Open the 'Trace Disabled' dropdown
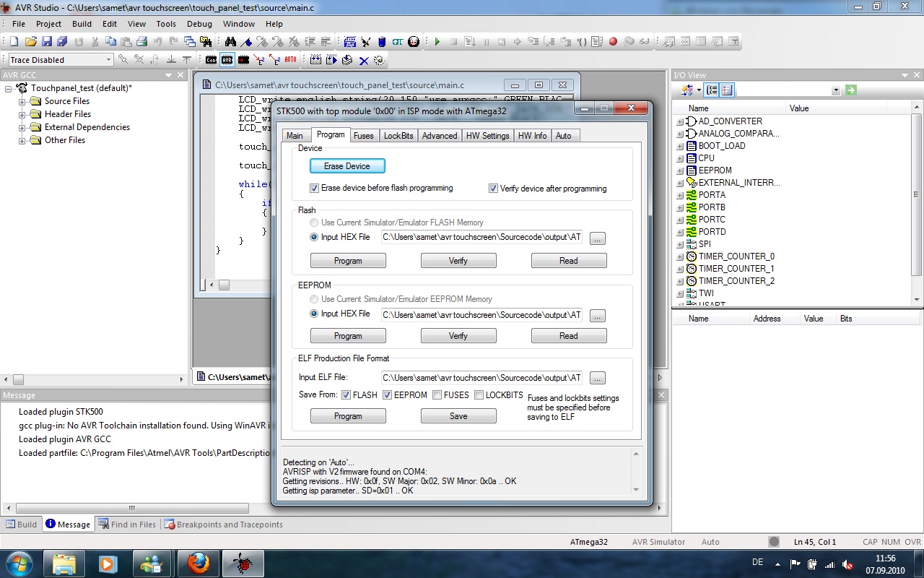The image size is (924, 578). pyautogui.click(x=109, y=60)
